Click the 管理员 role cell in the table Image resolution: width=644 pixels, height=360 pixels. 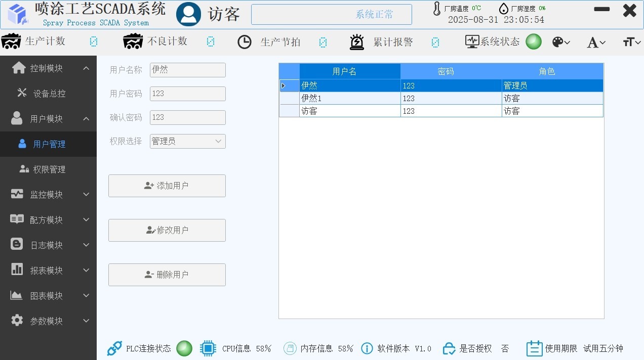(x=553, y=85)
